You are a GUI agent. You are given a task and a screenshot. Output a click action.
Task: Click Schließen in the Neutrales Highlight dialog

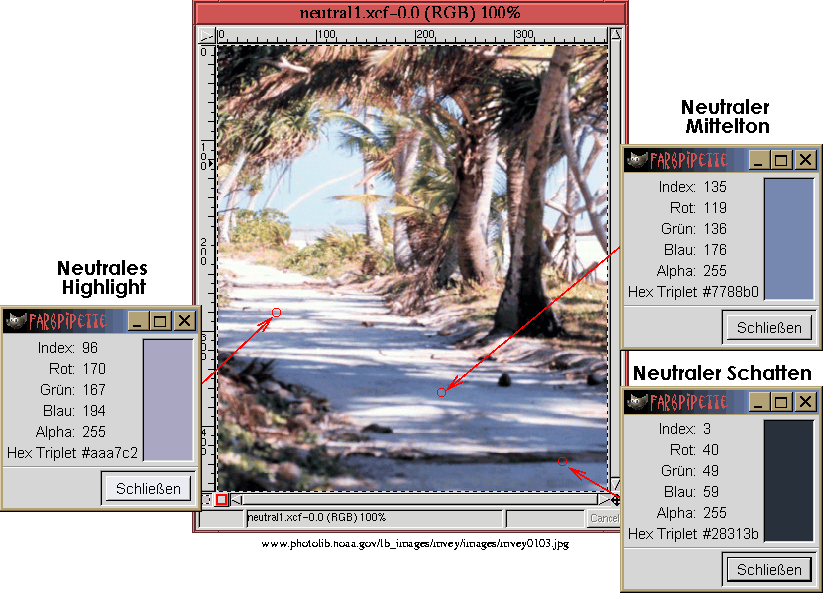coord(148,488)
